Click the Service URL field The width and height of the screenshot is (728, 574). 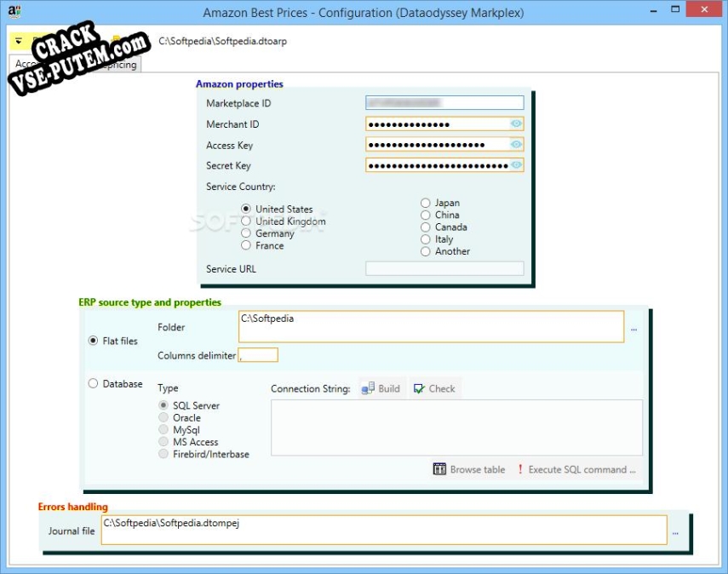coord(444,268)
